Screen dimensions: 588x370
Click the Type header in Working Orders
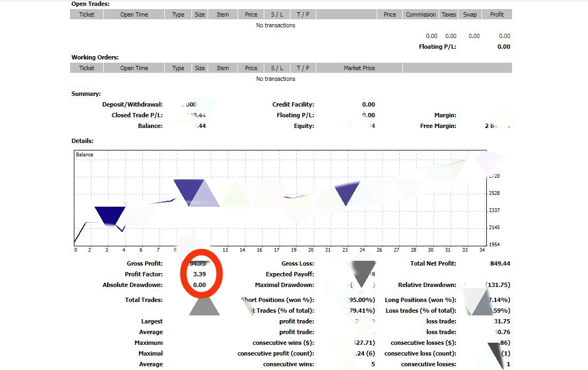pos(178,68)
